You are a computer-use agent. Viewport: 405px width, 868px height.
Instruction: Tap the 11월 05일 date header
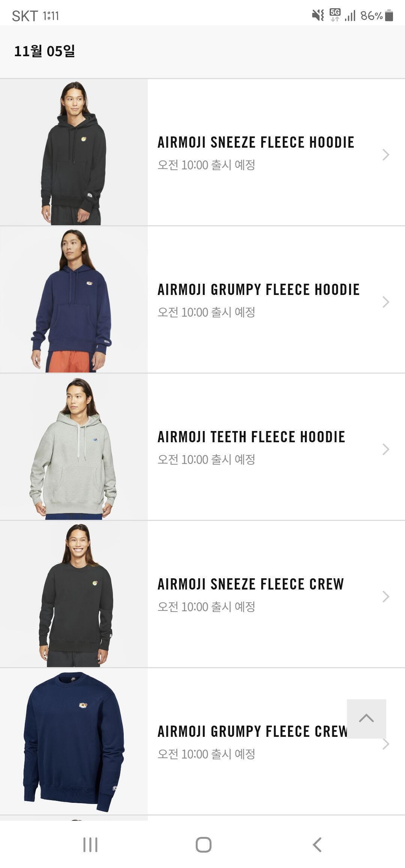coord(45,51)
